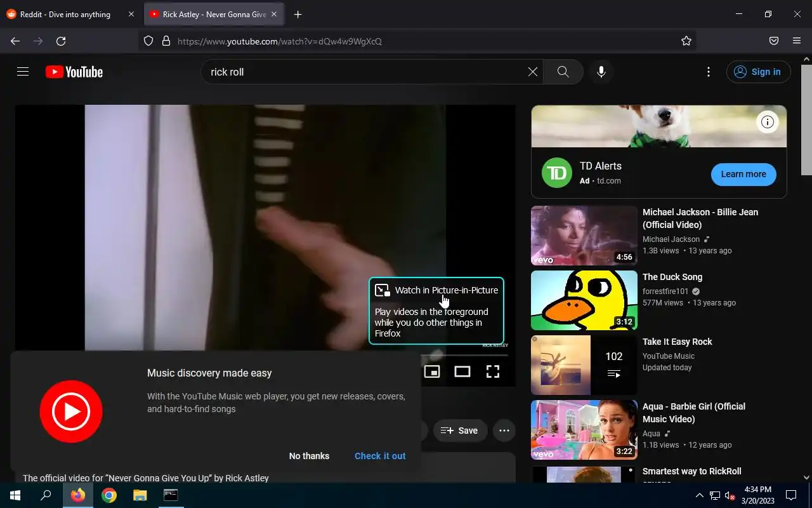Viewport: 812px width, 508px height.
Task: Open a new browser tab with plus
Action: click(x=298, y=14)
